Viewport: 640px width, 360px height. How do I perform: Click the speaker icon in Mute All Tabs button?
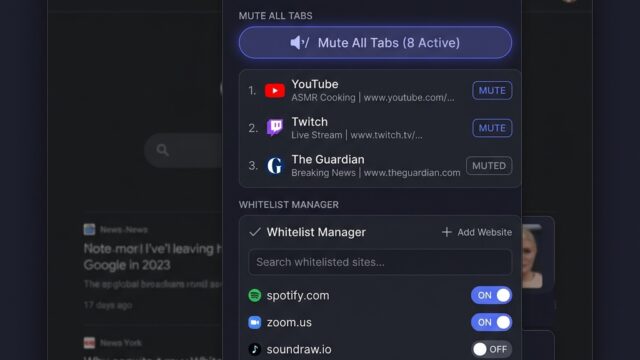click(x=299, y=42)
